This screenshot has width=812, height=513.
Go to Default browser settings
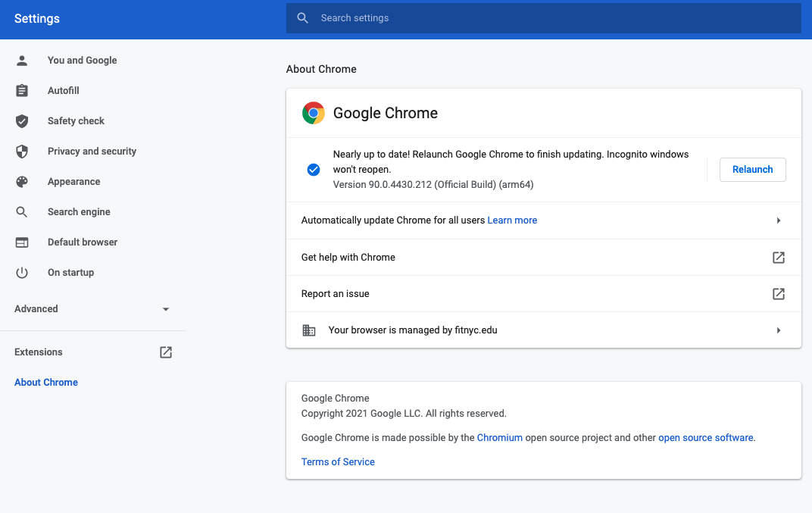coord(83,242)
